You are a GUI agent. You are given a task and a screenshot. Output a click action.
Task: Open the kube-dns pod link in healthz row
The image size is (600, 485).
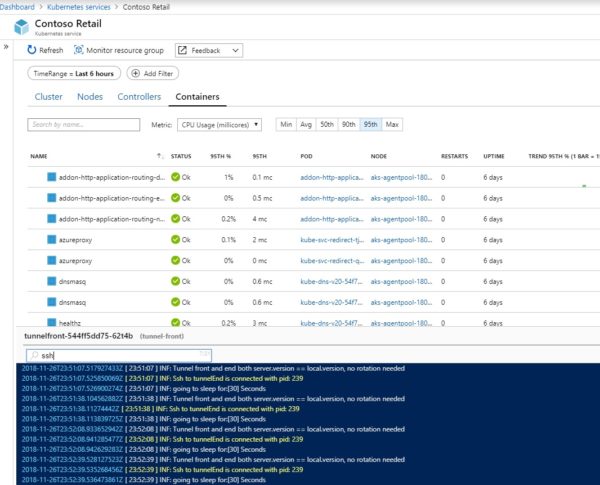[x=331, y=323]
